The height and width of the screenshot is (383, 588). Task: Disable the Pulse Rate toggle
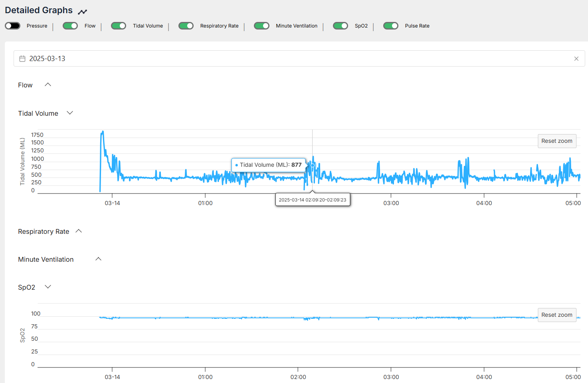391,26
